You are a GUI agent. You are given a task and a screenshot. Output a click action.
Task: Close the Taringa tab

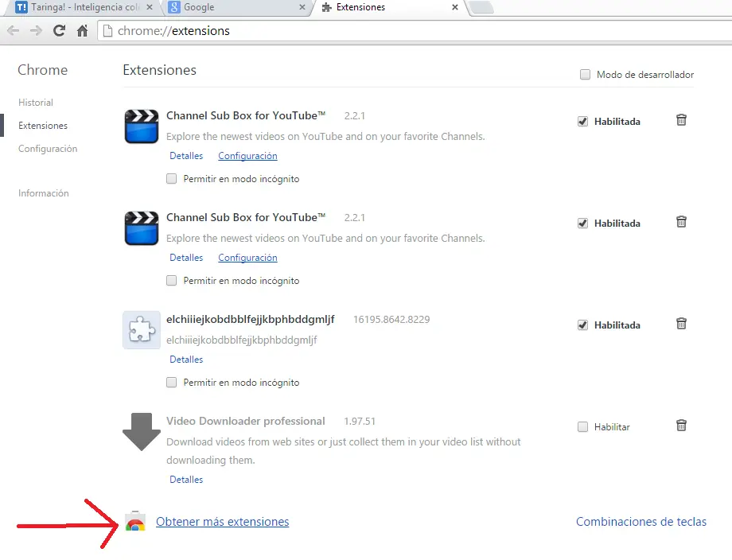click(150, 7)
